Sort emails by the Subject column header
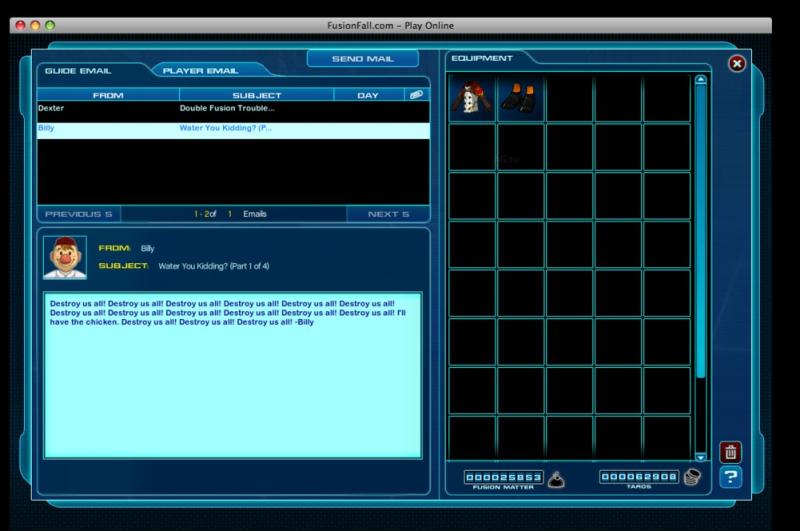The width and height of the screenshot is (800, 531). (x=256, y=95)
